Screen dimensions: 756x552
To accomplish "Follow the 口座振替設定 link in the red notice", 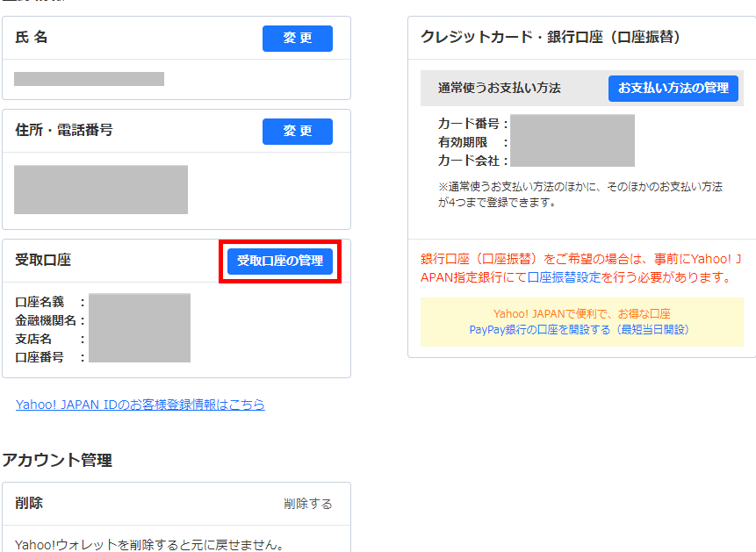I will 564,277.
